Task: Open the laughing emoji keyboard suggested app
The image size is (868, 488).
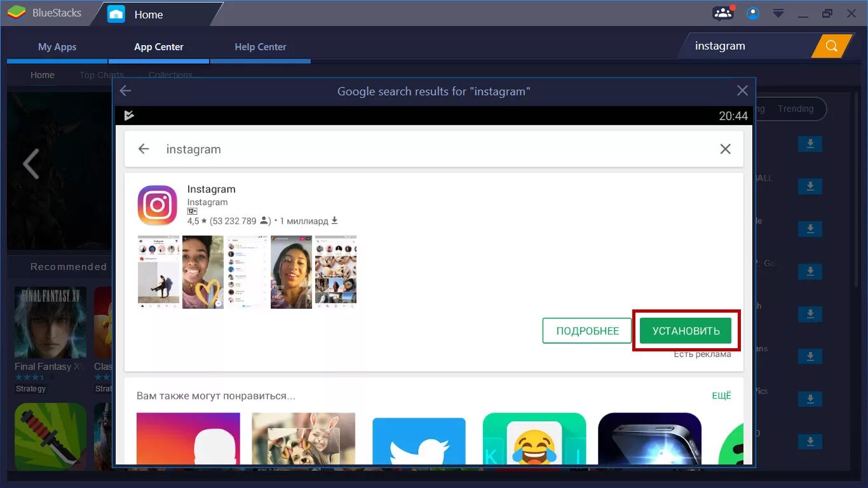Action: (534, 438)
